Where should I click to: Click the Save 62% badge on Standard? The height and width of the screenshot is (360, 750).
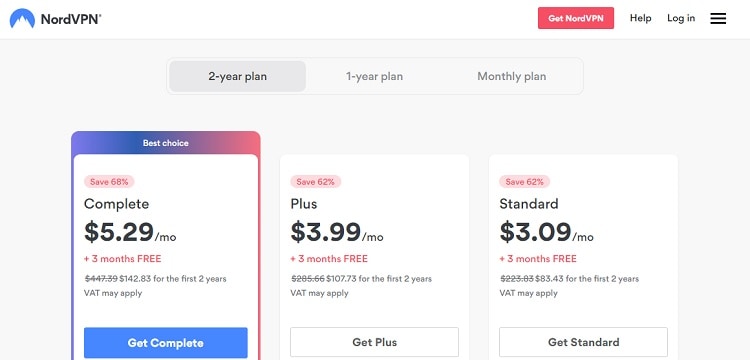coord(525,182)
